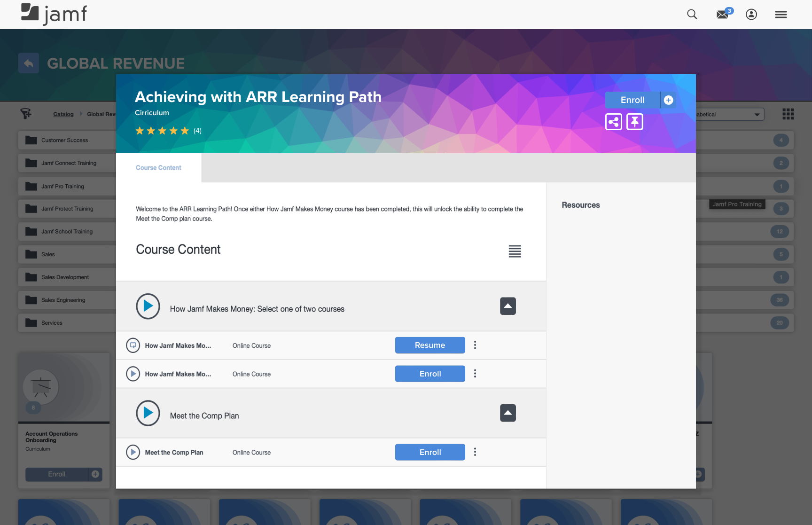The height and width of the screenshot is (525, 812).
Task: Click the status icon in first How Jamf Makes Mo... row
Action: tap(133, 345)
